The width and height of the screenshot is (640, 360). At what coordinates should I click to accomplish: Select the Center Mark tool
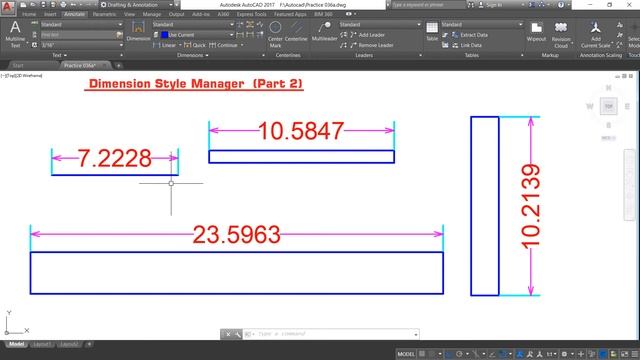coord(276,34)
